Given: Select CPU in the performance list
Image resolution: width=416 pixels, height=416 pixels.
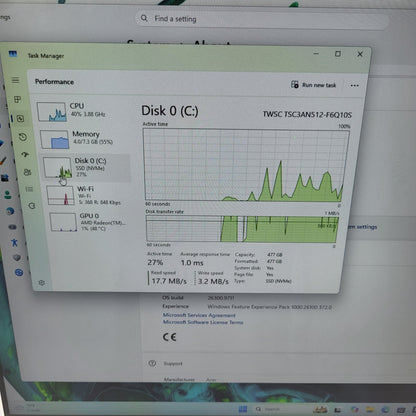Looking at the screenshot, I should click(83, 111).
